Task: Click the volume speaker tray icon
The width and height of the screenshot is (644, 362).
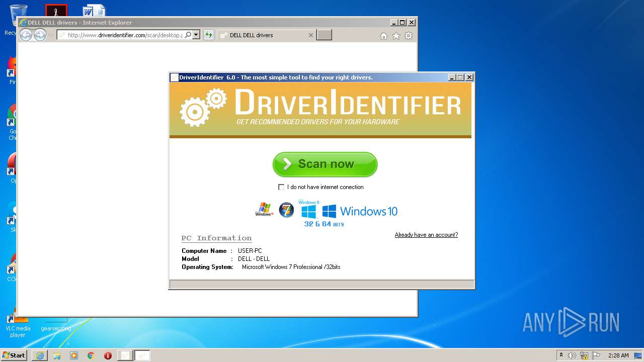Action: tap(572, 355)
